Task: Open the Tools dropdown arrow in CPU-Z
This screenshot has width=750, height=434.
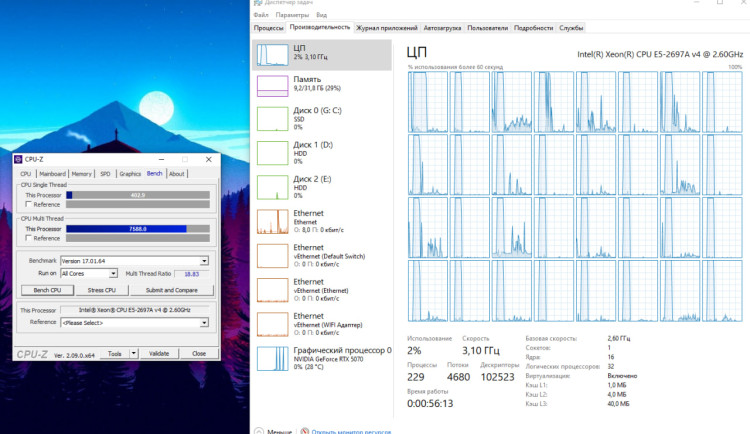Action: pyautogui.click(x=133, y=353)
